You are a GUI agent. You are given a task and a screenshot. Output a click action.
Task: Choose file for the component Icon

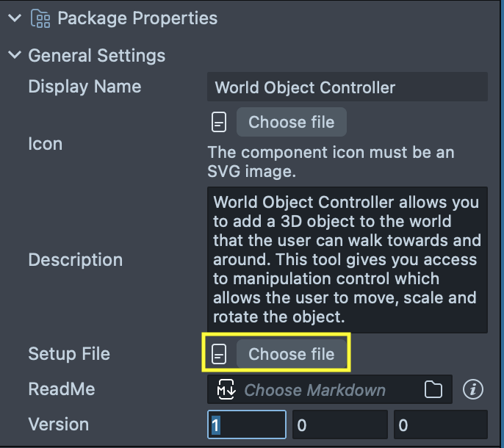(291, 123)
